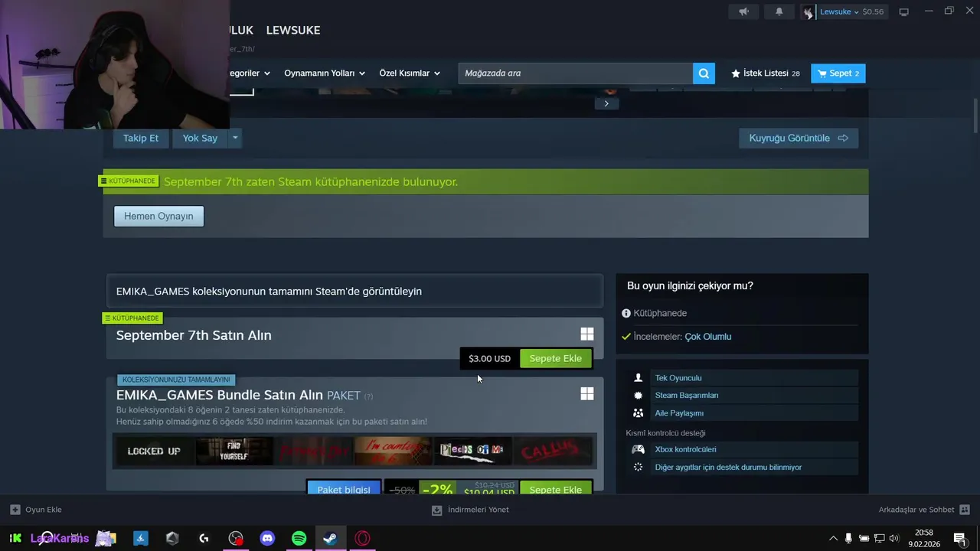Click the Pieces of Me bundle thumbnail
This screenshot has height=551, width=980.
[x=472, y=452]
